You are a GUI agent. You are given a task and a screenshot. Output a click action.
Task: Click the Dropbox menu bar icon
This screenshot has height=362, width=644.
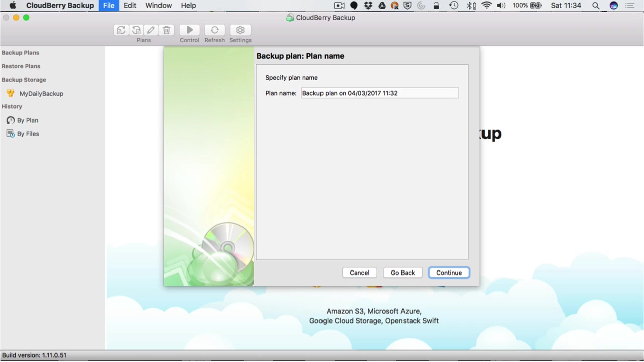(x=368, y=6)
